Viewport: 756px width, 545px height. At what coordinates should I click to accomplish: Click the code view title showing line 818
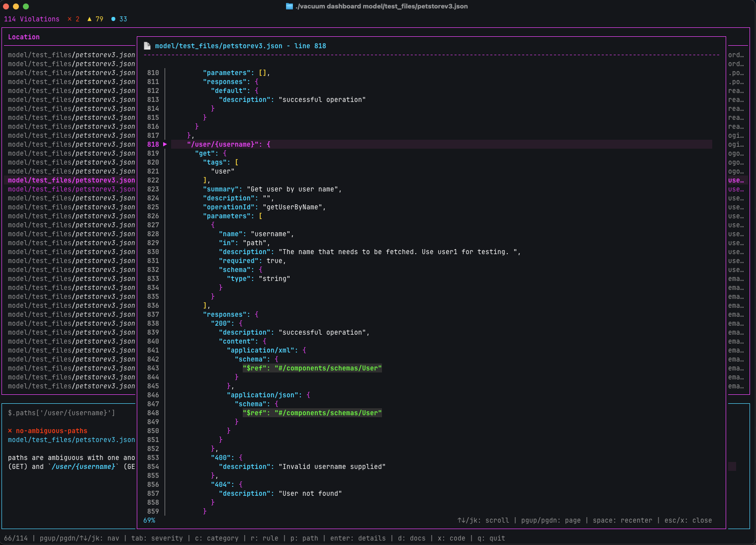(241, 46)
